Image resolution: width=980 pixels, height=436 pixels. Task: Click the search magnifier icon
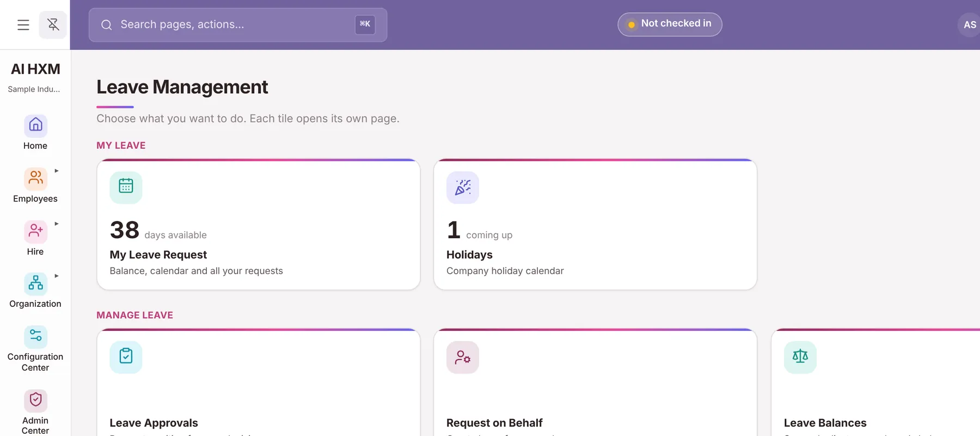(x=107, y=25)
